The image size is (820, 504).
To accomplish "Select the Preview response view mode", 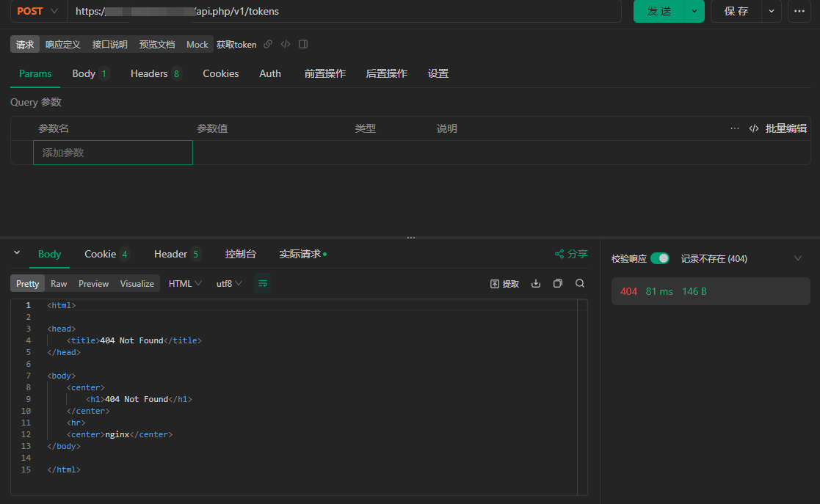I will click(93, 284).
